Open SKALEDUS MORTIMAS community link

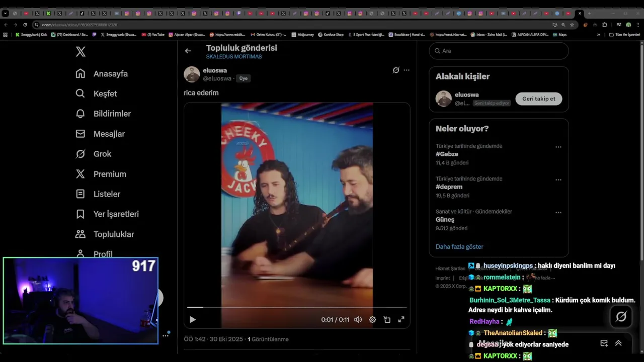click(234, 57)
